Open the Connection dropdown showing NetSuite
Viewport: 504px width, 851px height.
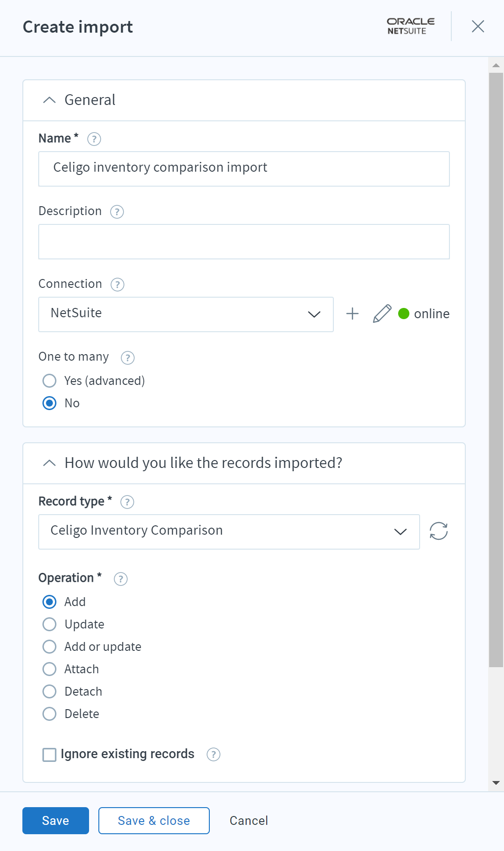point(186,314)
